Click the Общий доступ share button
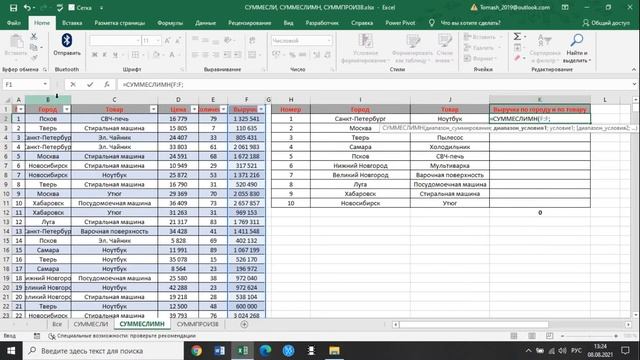The height and width of the screenshot is (360, 640). pyautogui.click(x=606, y=23)
